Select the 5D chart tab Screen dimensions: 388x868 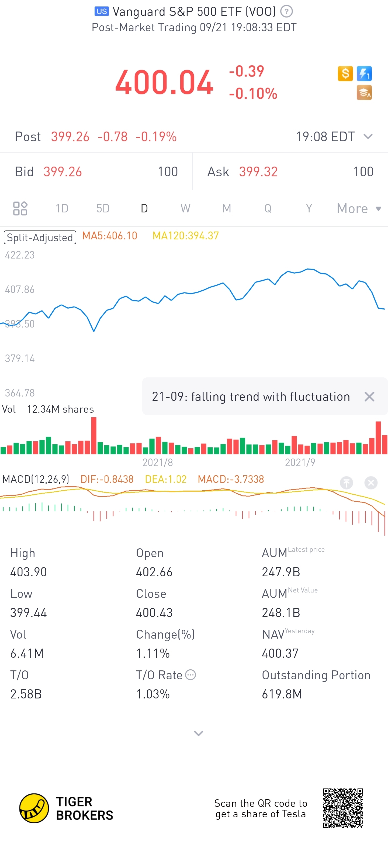coord(103,209)
